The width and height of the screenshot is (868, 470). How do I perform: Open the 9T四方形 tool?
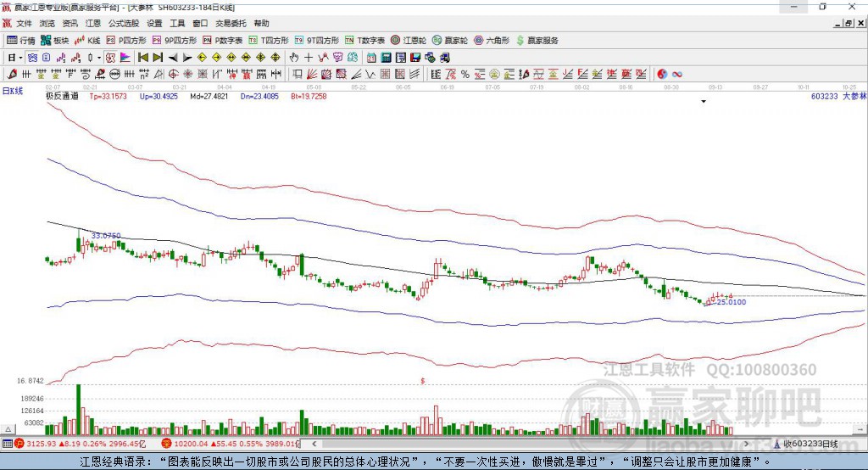click(x=317, y=41)
